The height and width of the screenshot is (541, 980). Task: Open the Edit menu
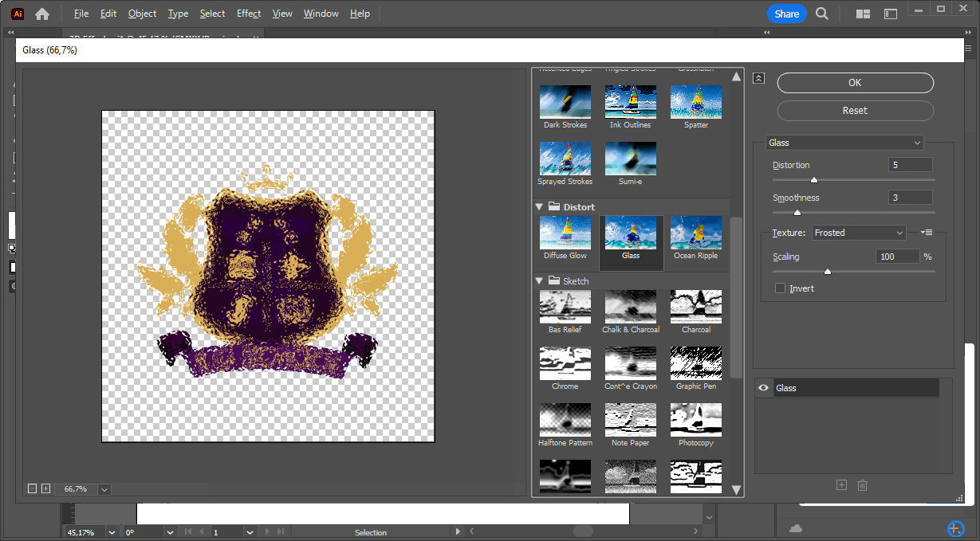point(108,14)
